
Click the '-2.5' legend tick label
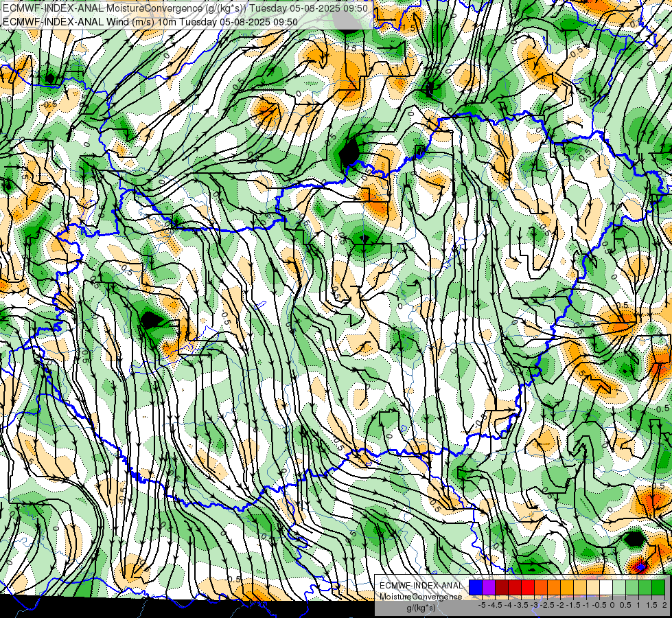[x=547, y=605]
